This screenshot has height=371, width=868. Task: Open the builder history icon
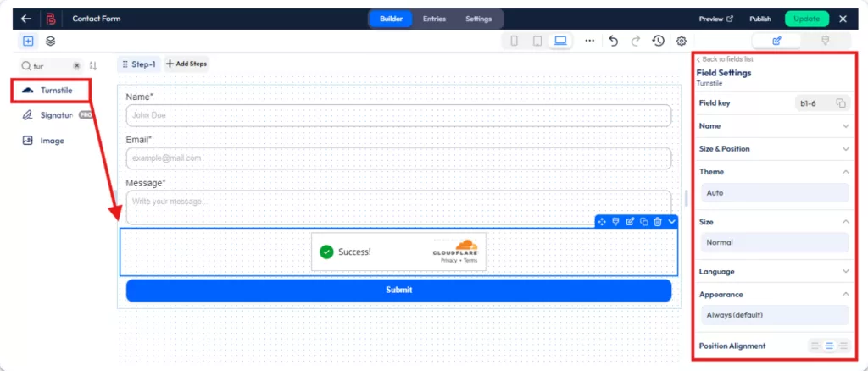pos(658,41)
